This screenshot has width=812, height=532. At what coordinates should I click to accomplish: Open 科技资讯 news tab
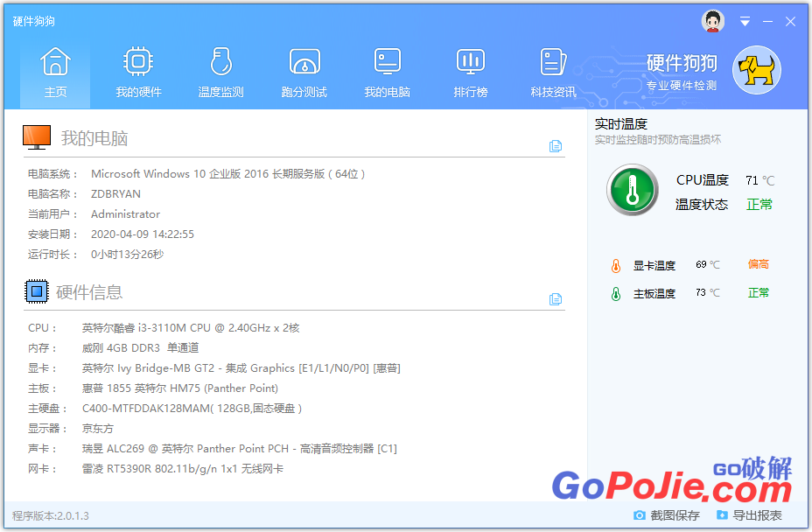[x=553, y=73]
